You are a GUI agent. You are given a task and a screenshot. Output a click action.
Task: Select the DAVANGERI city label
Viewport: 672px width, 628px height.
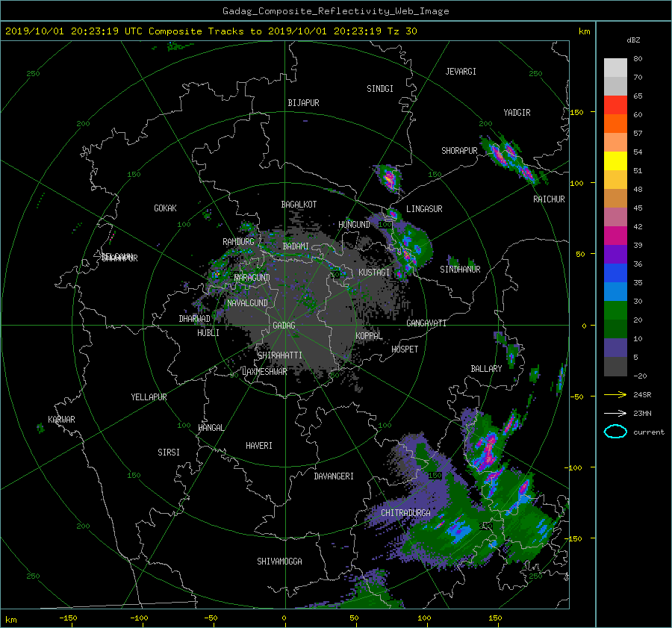point(334,476)
